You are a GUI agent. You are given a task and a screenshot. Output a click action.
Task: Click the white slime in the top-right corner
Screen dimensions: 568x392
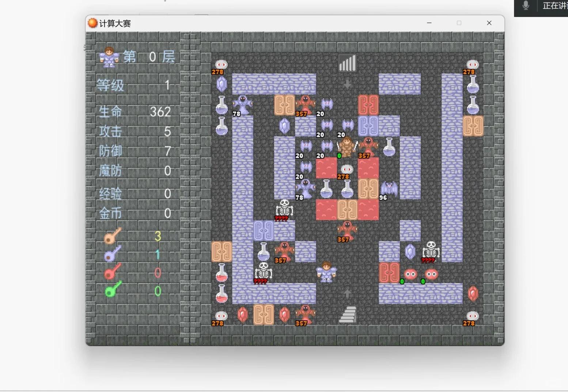[x=473, y=64]
